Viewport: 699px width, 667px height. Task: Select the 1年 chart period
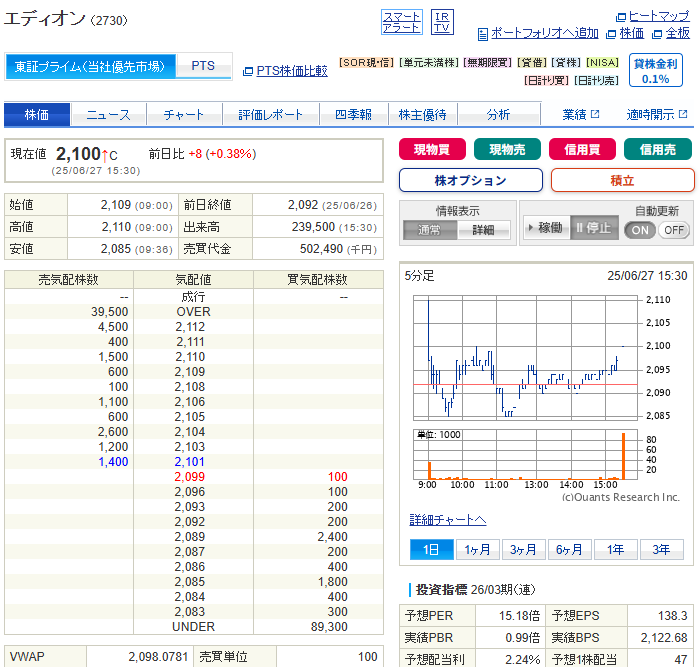coord(615,549)
